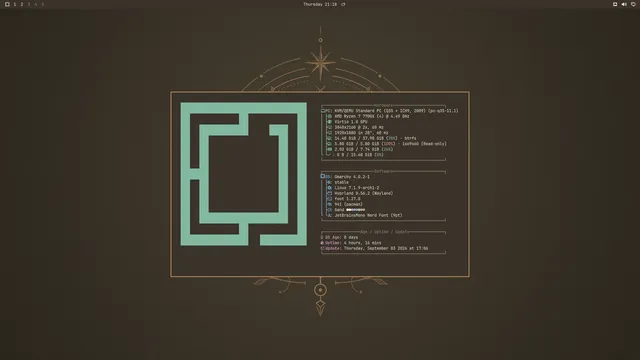
Task: Click the AMD Ryzen 7 CPU text
Action: (x=372, y=116)
